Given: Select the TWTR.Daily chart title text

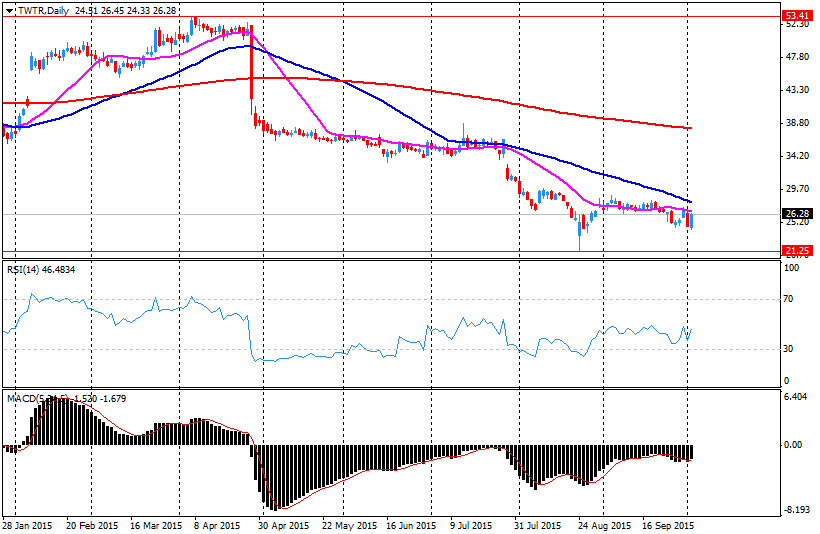Looking at the screenshot, I should point(43,10).
